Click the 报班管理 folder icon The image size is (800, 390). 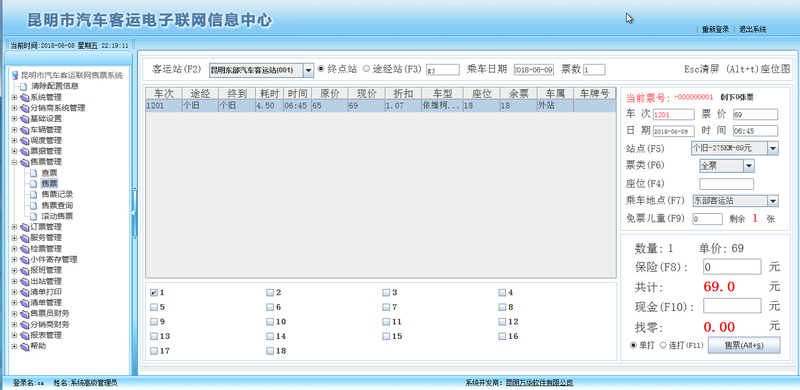pos(24,271)
